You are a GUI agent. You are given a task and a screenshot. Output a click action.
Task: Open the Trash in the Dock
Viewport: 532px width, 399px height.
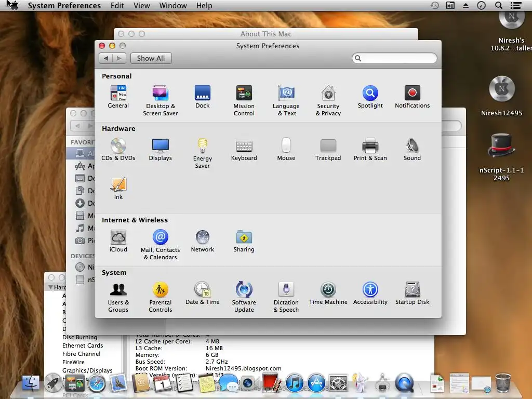pyautogui.click(x=503, y=383)
